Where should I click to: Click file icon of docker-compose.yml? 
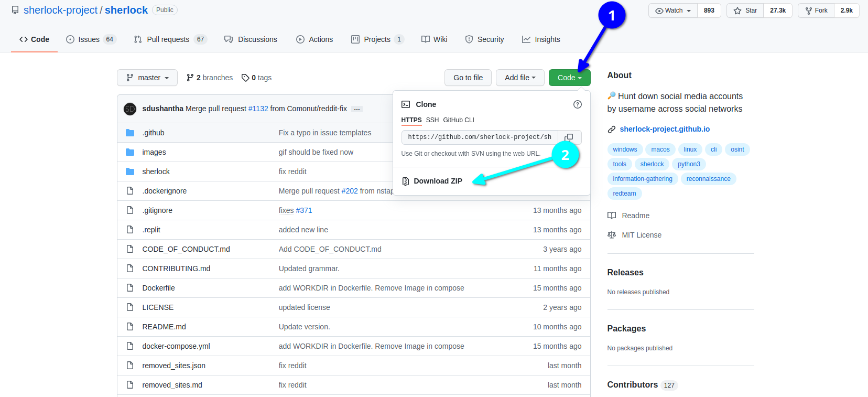click(x=130, y=346)
